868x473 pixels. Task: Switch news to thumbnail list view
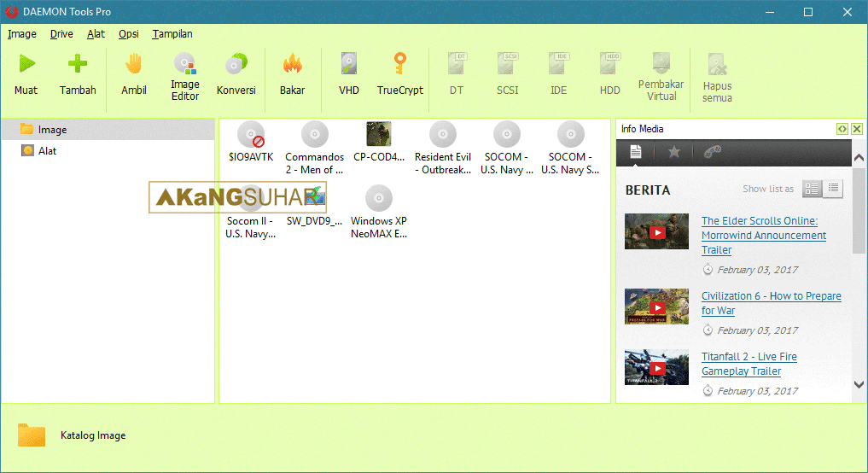812,189
